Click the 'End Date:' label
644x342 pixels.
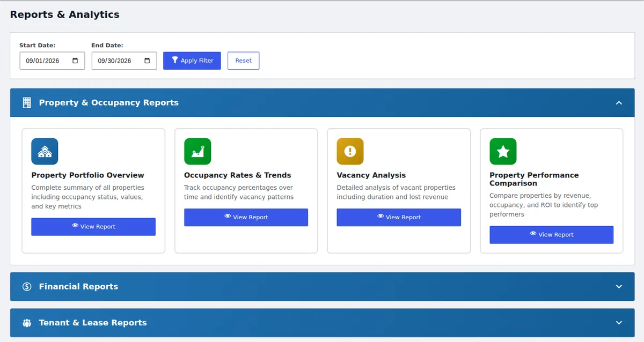pyautogui.click(x=107, y=46)
